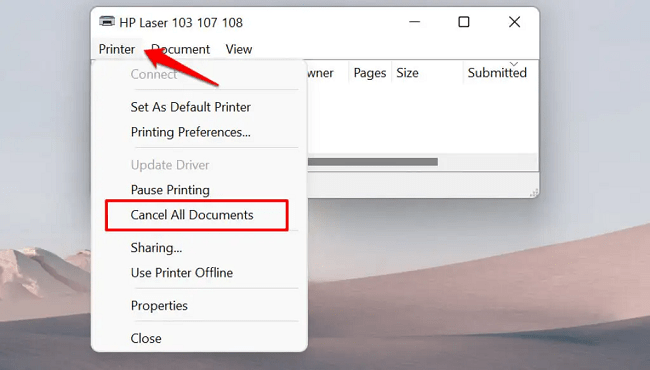Open the Document menu
Viewport: 650px width, 370px height.
(x=181, y=49)
